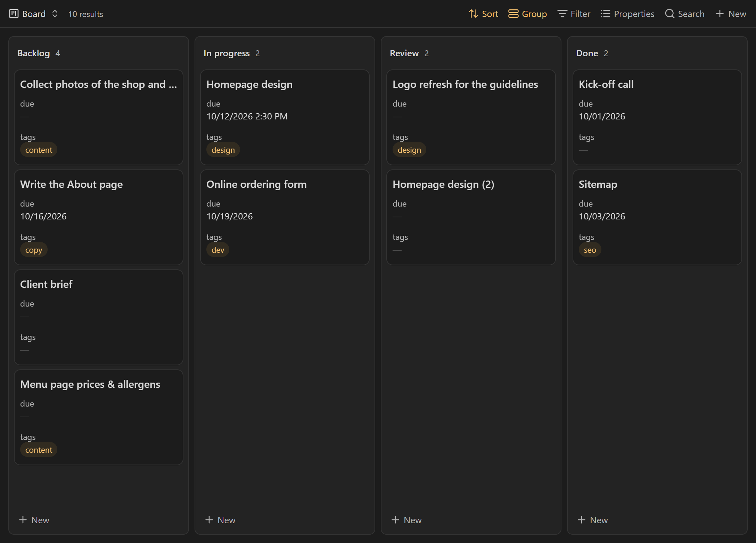
Task: Open the Kick-off call card
Action: point(657,117)
